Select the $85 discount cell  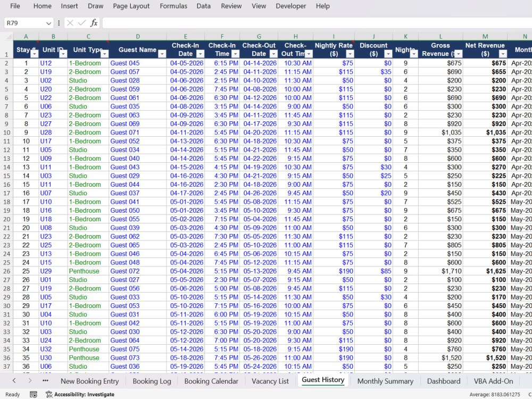pyautogui.click(x=373, y=271)
